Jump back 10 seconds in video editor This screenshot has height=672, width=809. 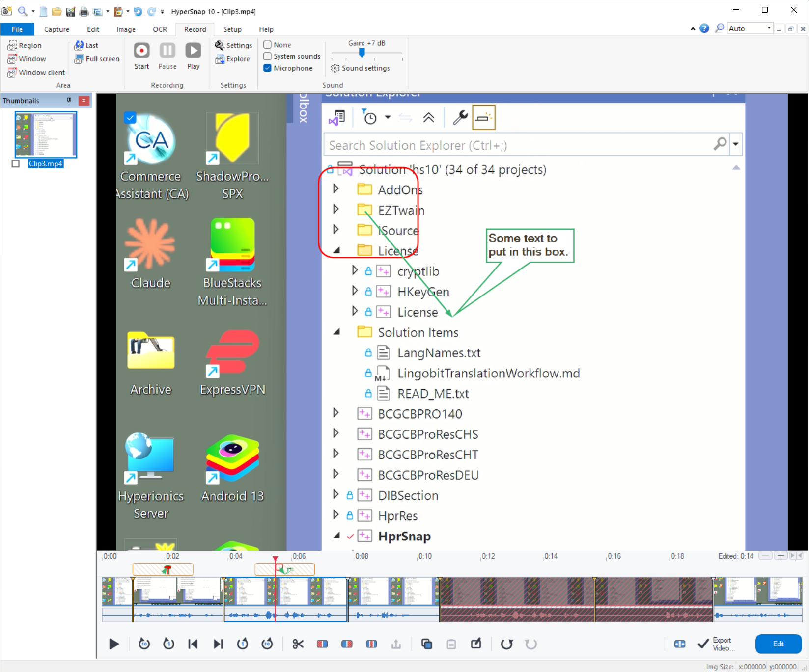pos(144,644)
